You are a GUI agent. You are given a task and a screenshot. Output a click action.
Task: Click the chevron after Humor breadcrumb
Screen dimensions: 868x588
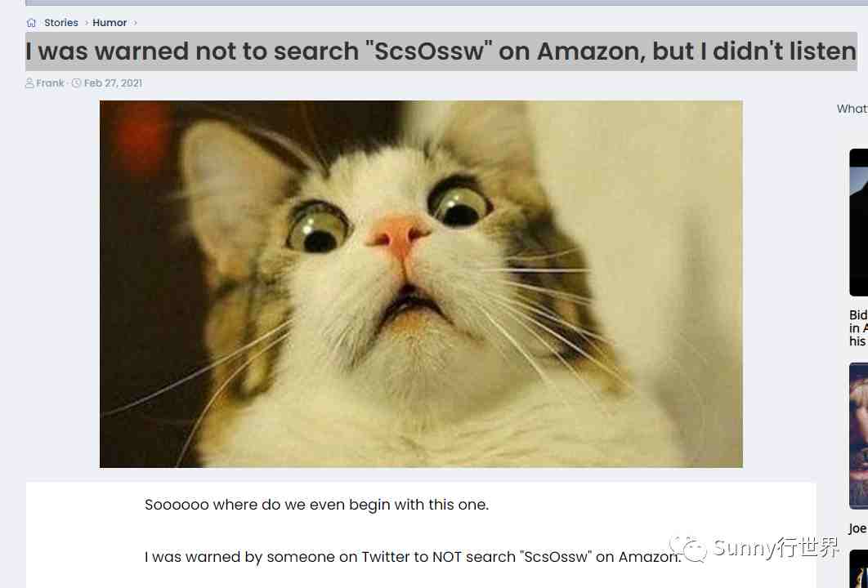point(135,23)
